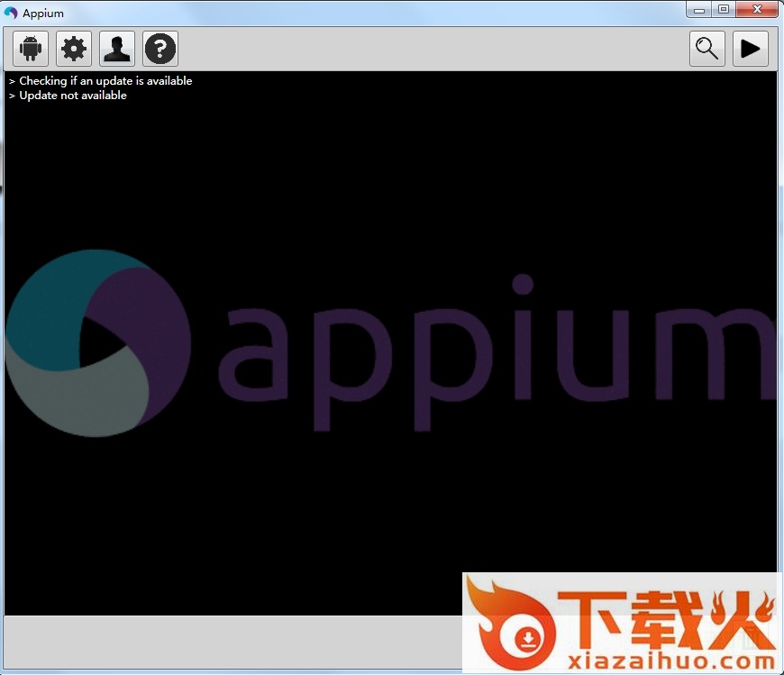This screenshot has height=675, width=784.
Task: Minimize the Appium window
Action: [699, 10]
